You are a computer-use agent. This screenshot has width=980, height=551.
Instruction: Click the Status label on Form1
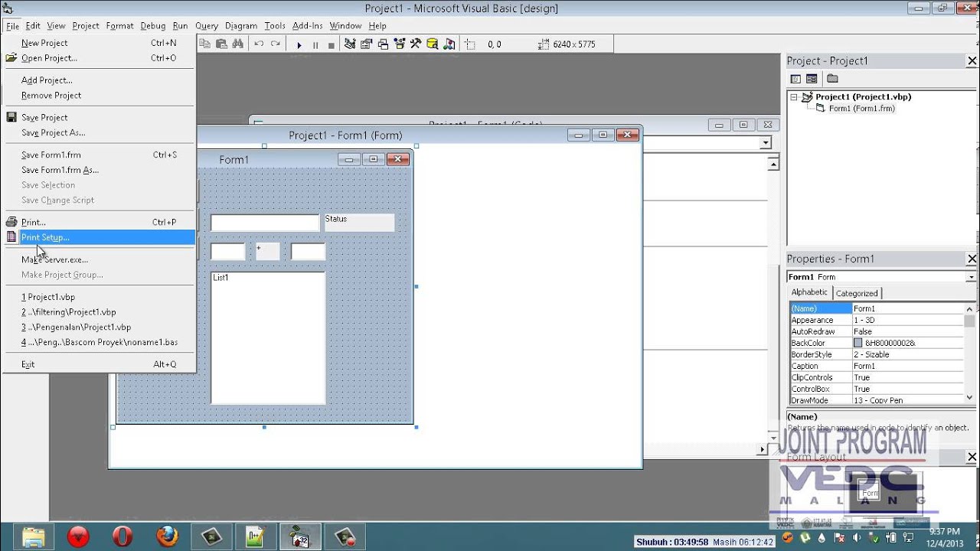(359, 222)
